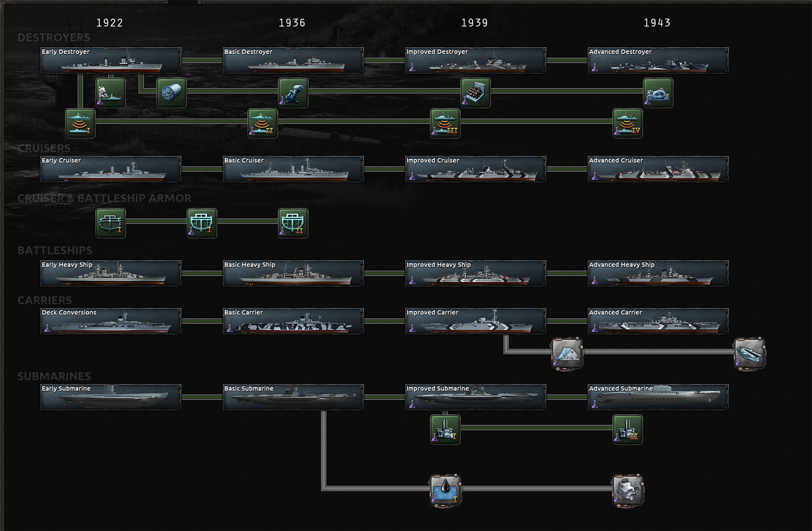Select the Sonar II tech icon
Viewport: 812px width, 531px height.
point(263,123)
